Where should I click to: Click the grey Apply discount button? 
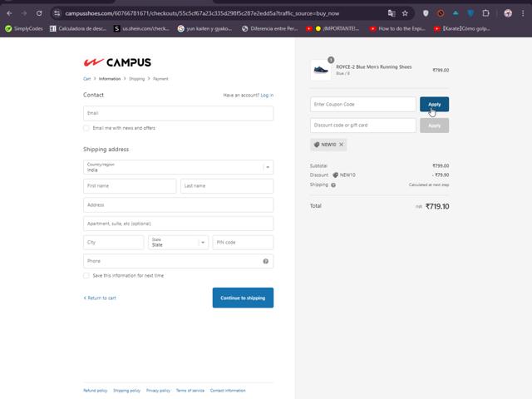pos(434,126)
